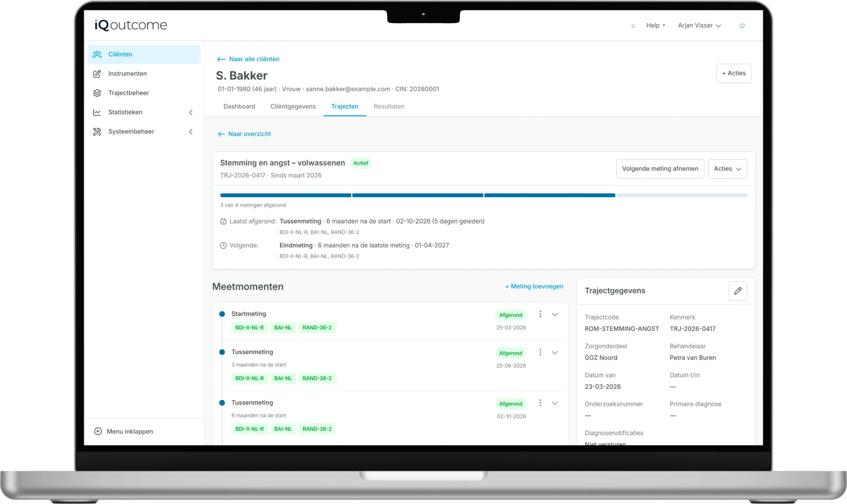Click the home icon in the top bar
The width and height of the screenshot is (847, 504).
click(x=633, y=26)
